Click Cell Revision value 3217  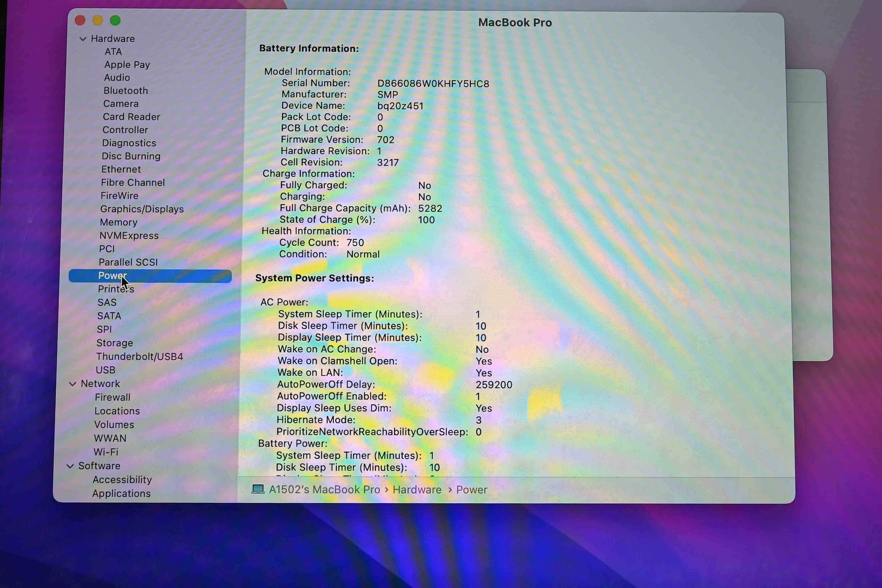click(x=388, y=163)
